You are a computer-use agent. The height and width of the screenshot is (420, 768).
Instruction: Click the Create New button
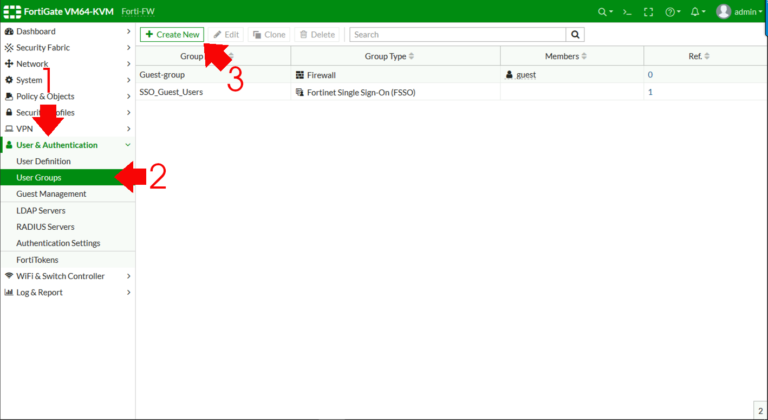pos(172,34)
